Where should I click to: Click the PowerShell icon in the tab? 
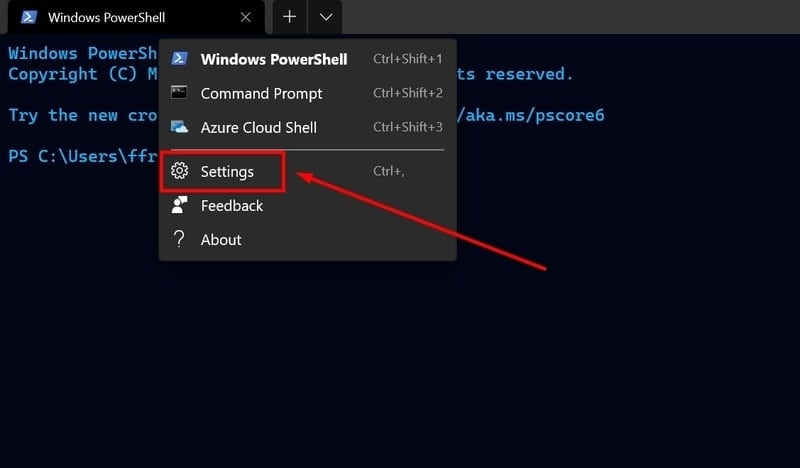click(x=28, y=17)
